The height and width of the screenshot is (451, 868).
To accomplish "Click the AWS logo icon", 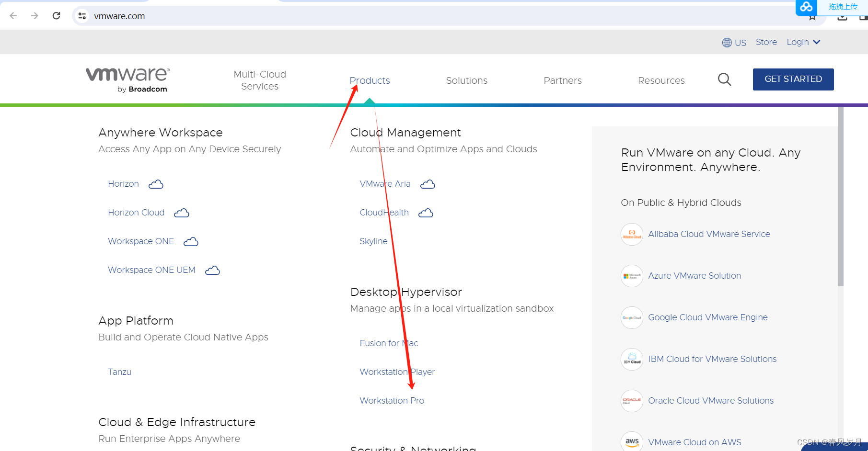I will [632, 442].
